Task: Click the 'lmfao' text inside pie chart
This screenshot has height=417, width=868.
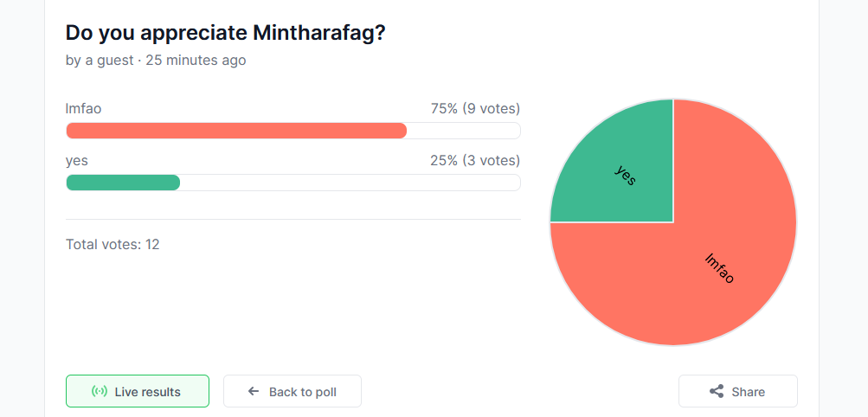Action: [x=720, y=268]
